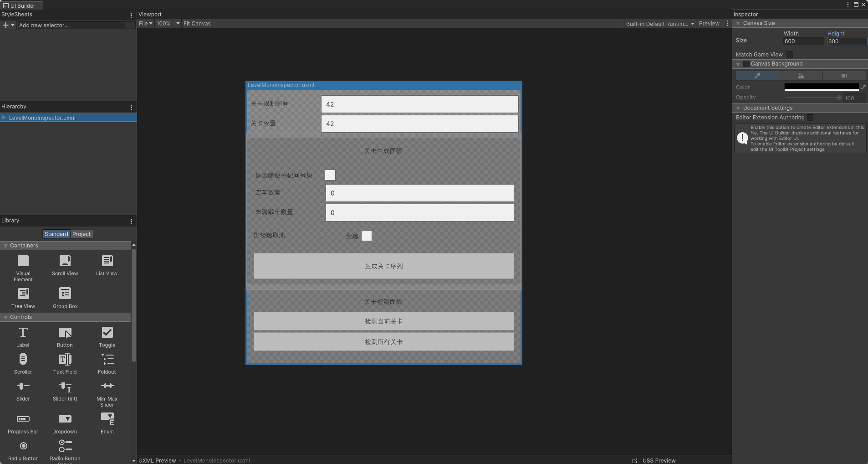Image resolution: width=868 pixels, height=464 pixels.
Task: Open the Built-in Default Runtime theme dropdown
Action: pyautogui.click(x=660, y=24)
